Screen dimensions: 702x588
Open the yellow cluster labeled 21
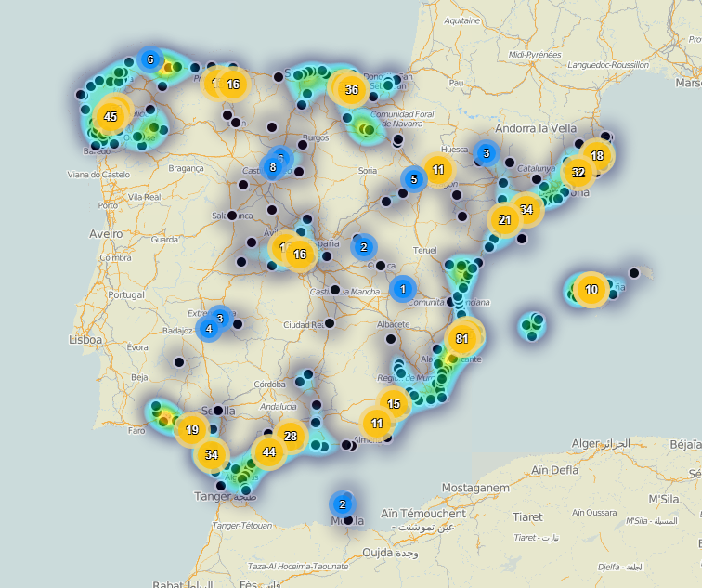[x=504, y=220]
